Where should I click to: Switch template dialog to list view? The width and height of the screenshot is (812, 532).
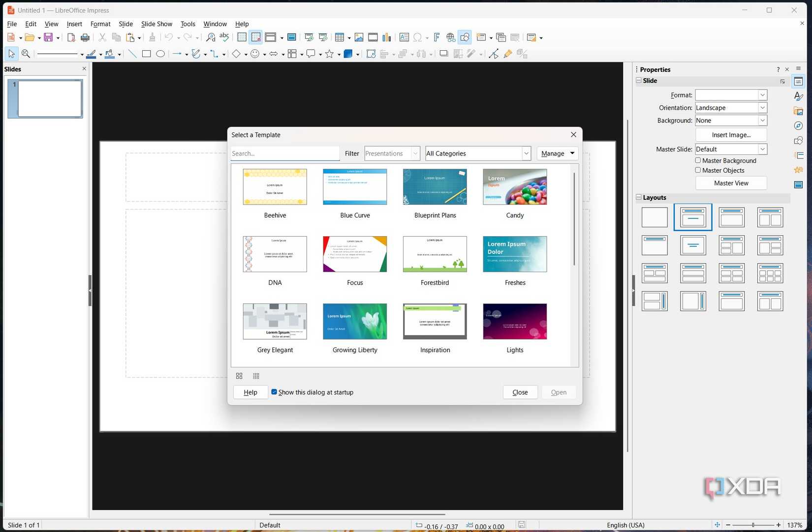pos(256,376)
